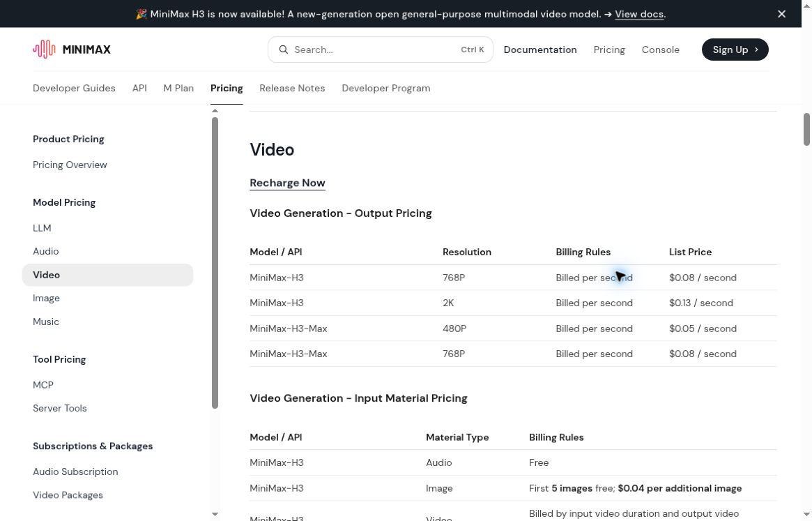Click Free in Audio material row

click(539, 463)
